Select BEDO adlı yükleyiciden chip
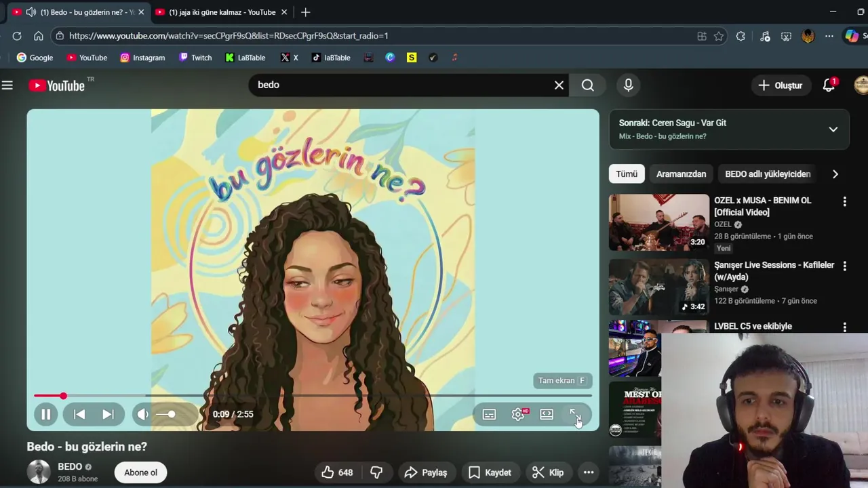 click(x=768, y=174)
